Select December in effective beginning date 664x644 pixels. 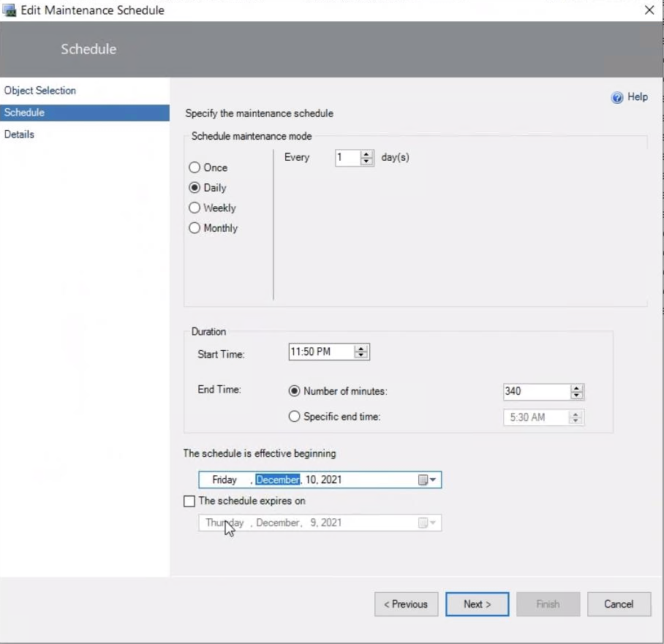click(x=278, y=480)
